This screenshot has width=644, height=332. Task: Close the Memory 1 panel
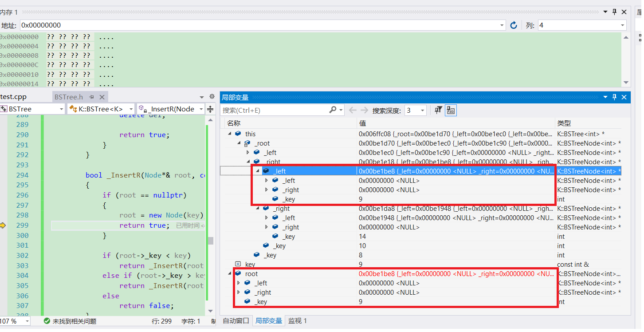[x=624, y=12]
